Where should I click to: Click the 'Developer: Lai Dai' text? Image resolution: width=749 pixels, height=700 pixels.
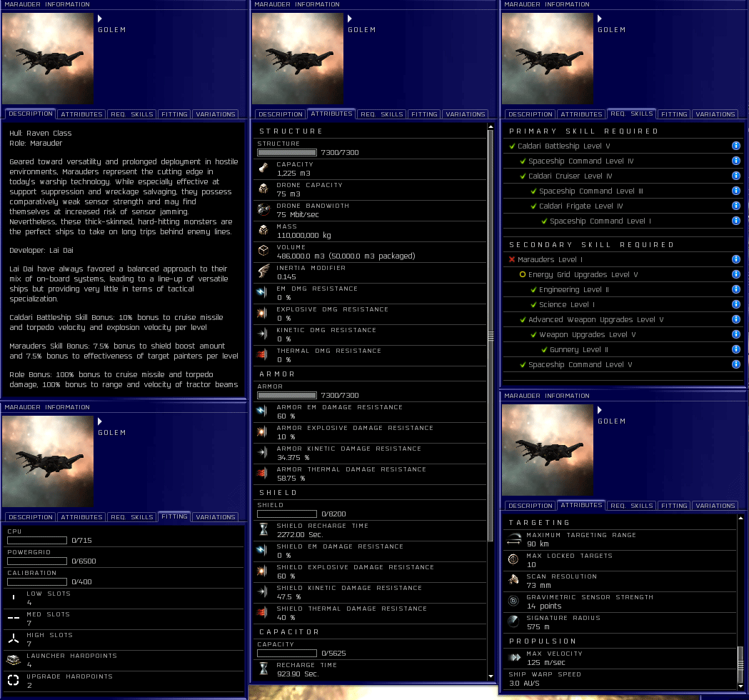point(41,251)
